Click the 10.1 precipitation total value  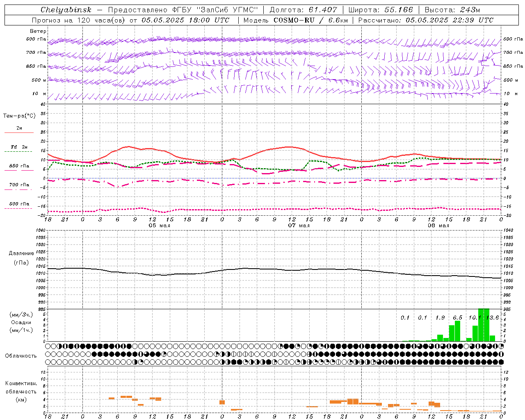tap(475, 318)
